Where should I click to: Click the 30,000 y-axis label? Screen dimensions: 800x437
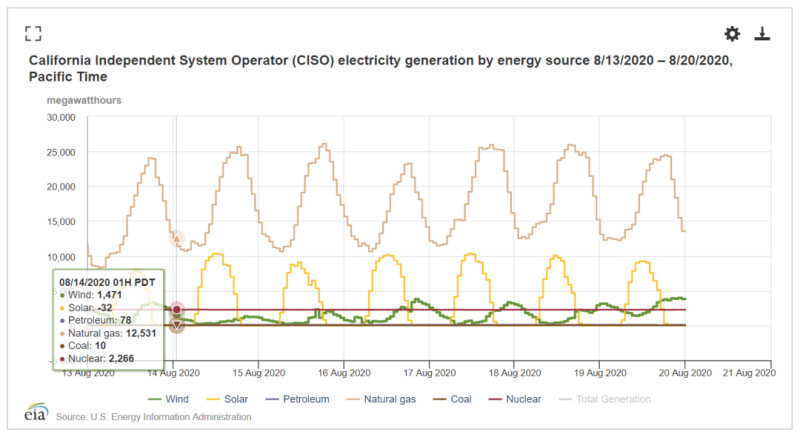[60, 117]
